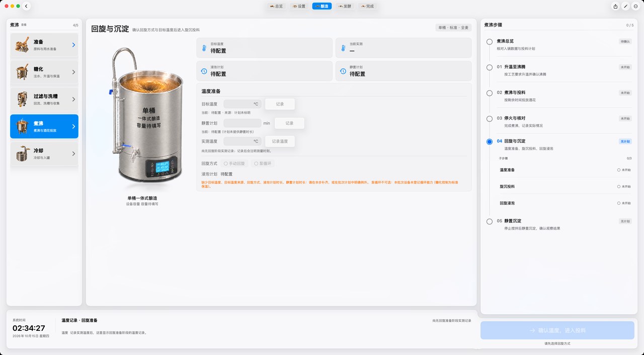This screenshot has height=355, width=644.
Task: Click the 单桶 · 标准 · 全麦 badge
Action: coord(453,28)
